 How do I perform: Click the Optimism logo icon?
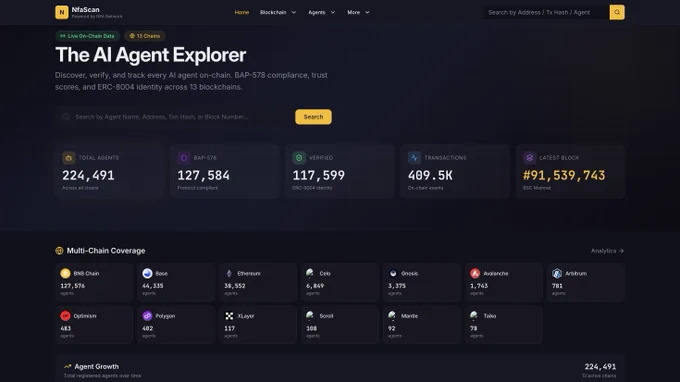point(65,316)
